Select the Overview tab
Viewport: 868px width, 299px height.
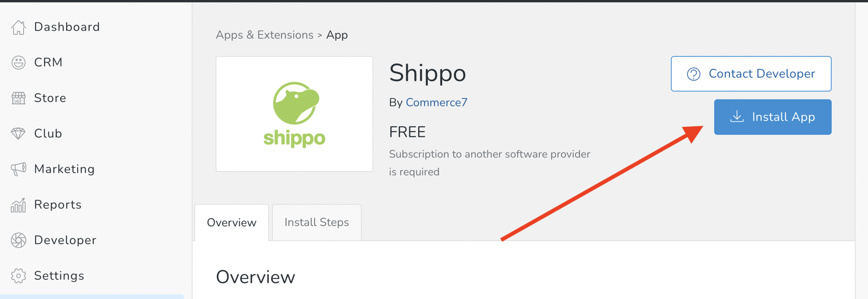tap(231, 222)
